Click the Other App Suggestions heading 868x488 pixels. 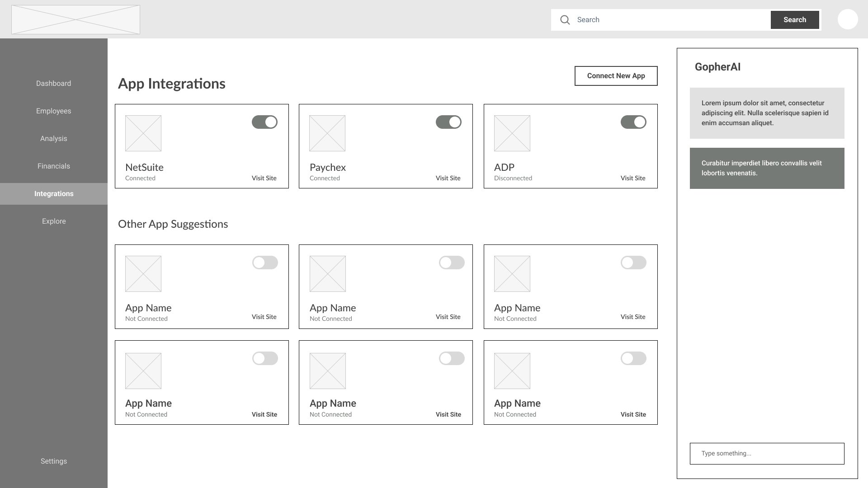click(x=173, y=224)
